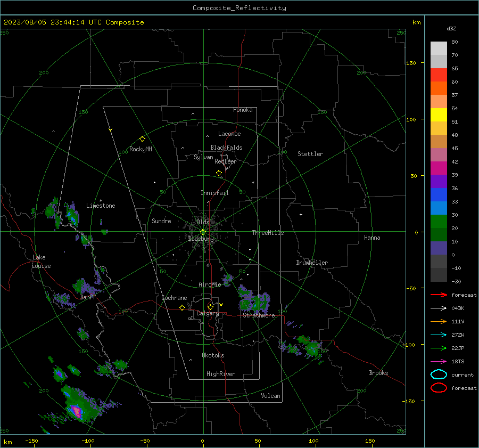Click yellow diamond marker above Calgary label

click(x=210, y=307)
